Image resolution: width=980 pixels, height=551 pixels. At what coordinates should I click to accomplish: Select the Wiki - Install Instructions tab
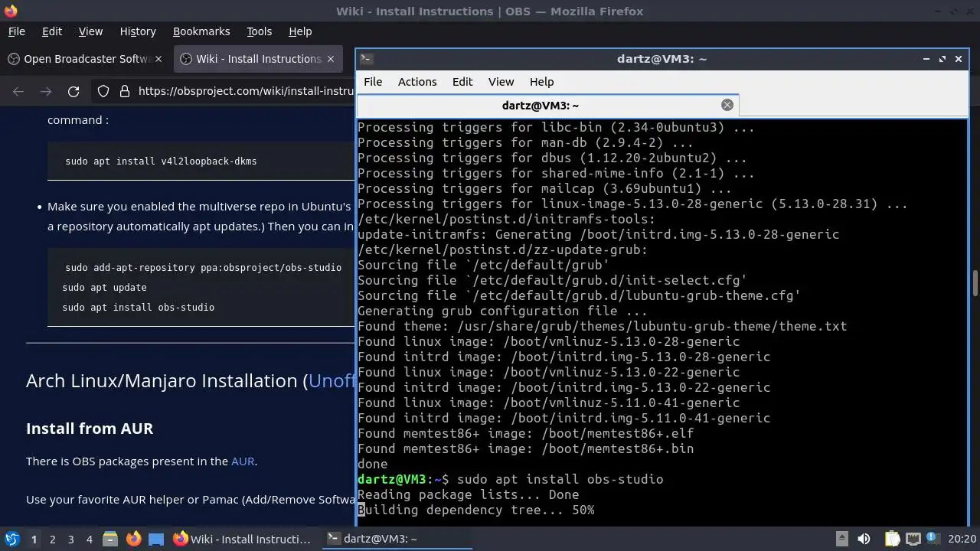click(258, 59)
